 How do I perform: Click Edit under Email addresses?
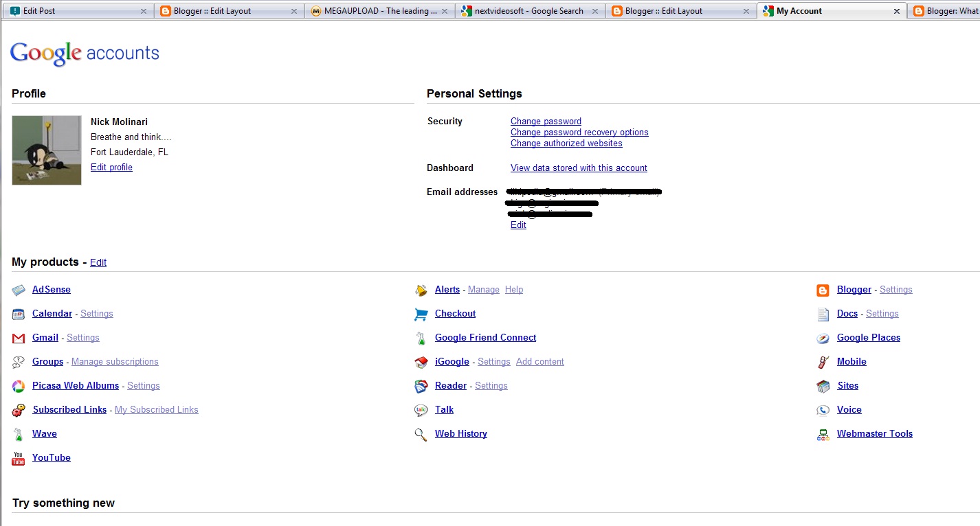coord(518,225)
